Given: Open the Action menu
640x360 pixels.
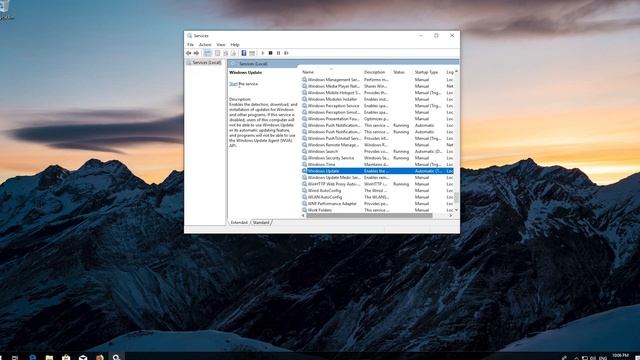Looking at the screenshot, I should click(x=205, y=44).
